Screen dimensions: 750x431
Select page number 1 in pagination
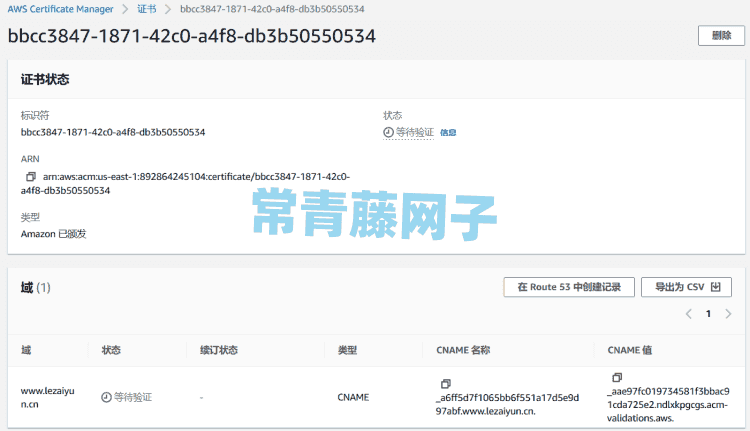coord(708,314)
